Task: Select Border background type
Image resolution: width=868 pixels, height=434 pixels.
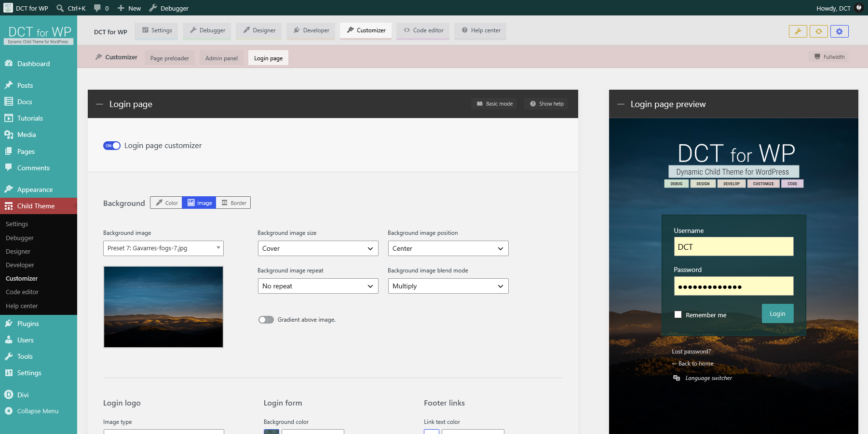Action: [x=233, y=203]
